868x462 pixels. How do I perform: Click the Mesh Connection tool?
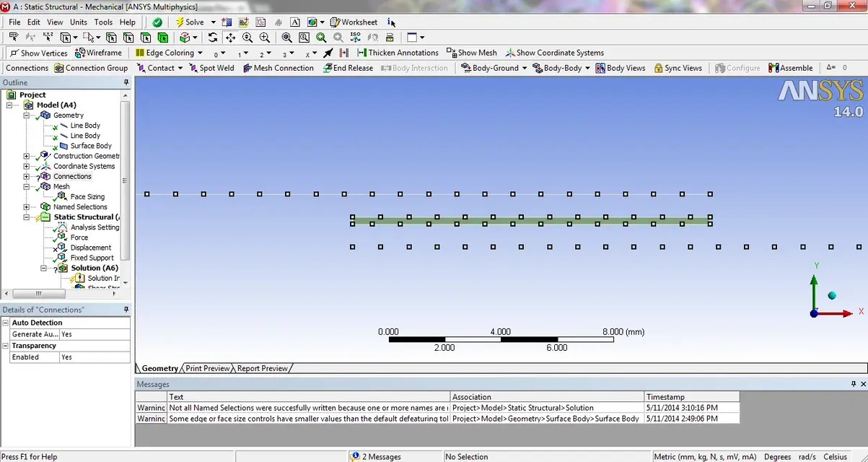278,68
